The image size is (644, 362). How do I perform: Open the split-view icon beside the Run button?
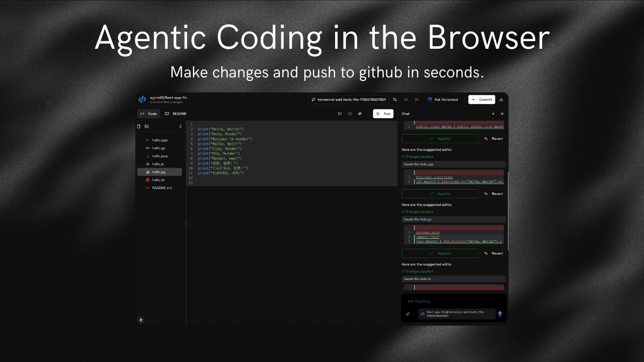pyautogui.click(x=350, y=114)
